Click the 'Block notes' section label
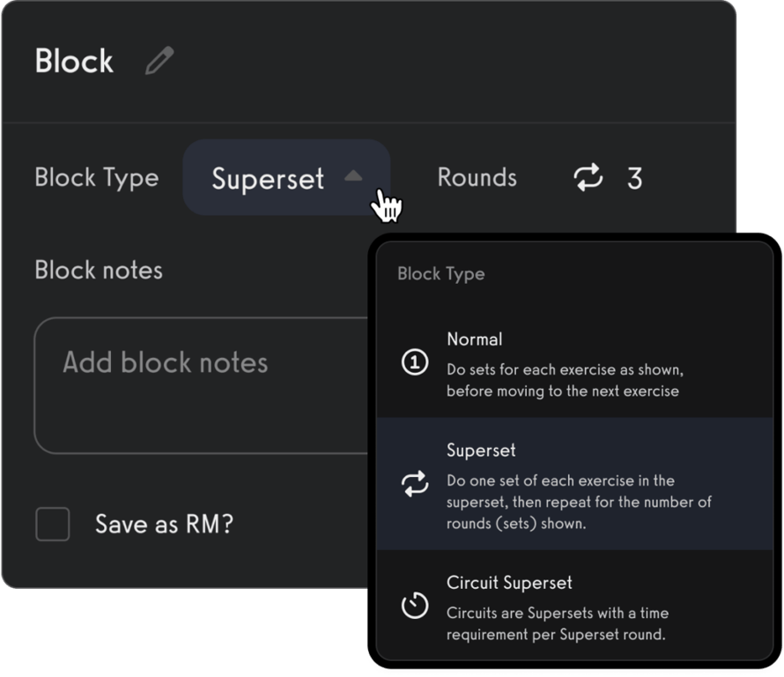The height and width of the screenshot is (677, 784). point(99,270)
